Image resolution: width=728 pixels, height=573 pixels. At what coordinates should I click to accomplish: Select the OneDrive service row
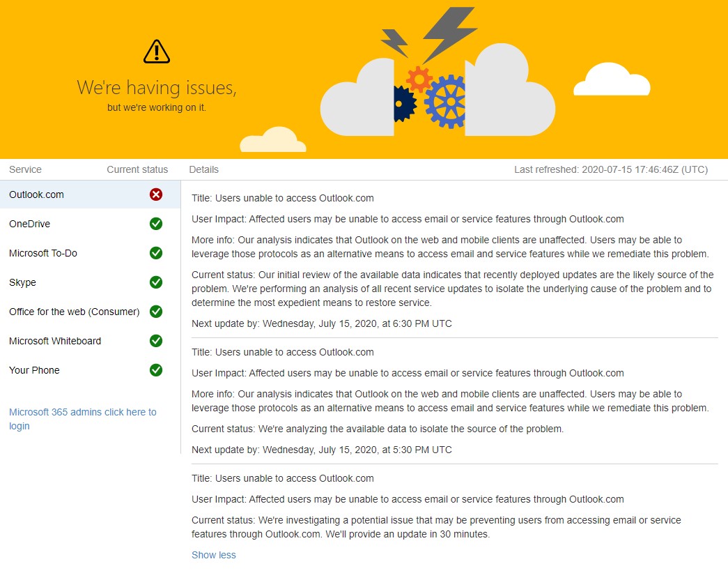(90, 224)
